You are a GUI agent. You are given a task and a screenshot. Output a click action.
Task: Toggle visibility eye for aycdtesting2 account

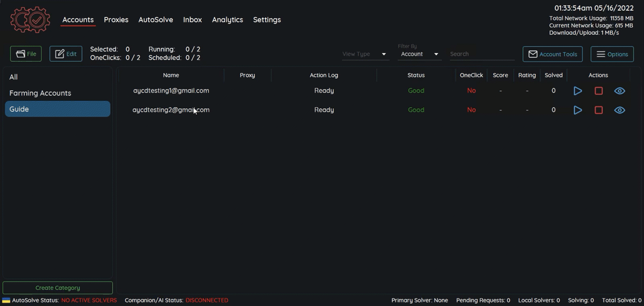(619, 110)
